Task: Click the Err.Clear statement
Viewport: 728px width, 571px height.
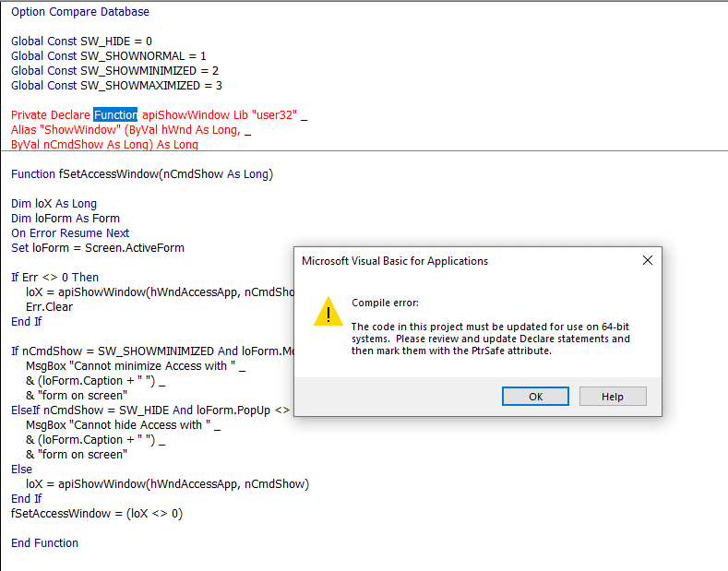Action: (x=49, y=307)
